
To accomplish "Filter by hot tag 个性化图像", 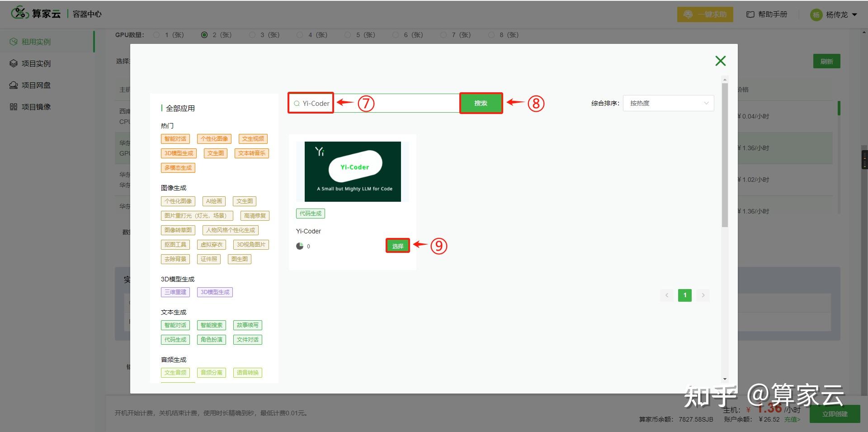I will 214,139.
